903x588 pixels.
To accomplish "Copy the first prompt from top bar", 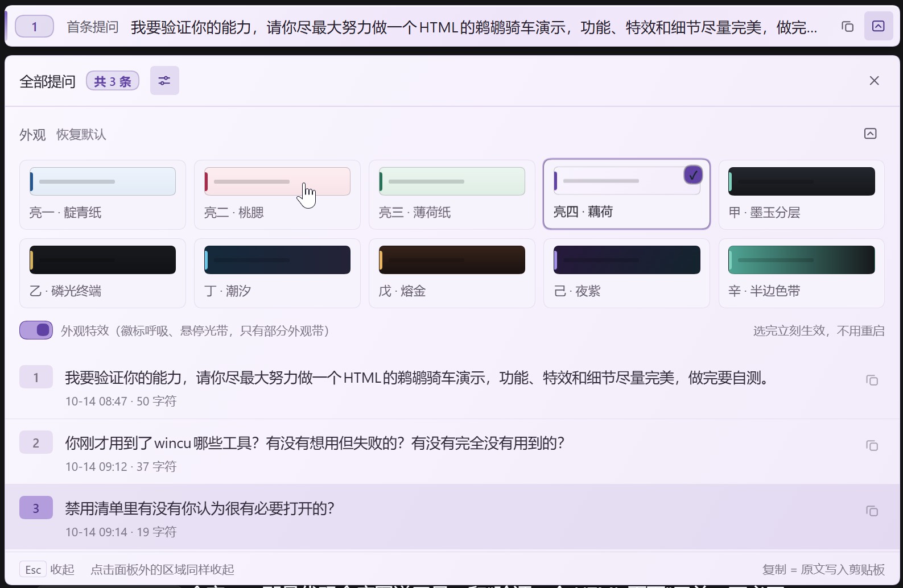I will tap(847, 26).
